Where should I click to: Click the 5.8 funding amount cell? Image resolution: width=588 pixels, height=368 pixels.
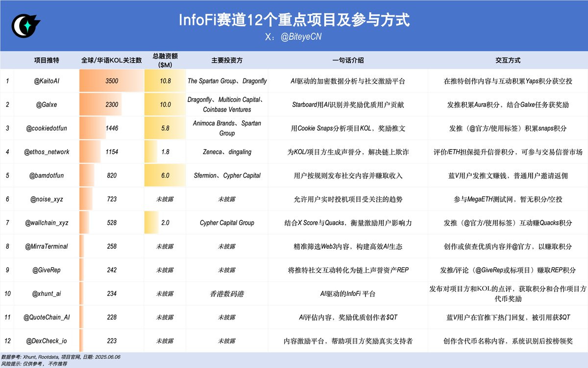tap(165, 128)
